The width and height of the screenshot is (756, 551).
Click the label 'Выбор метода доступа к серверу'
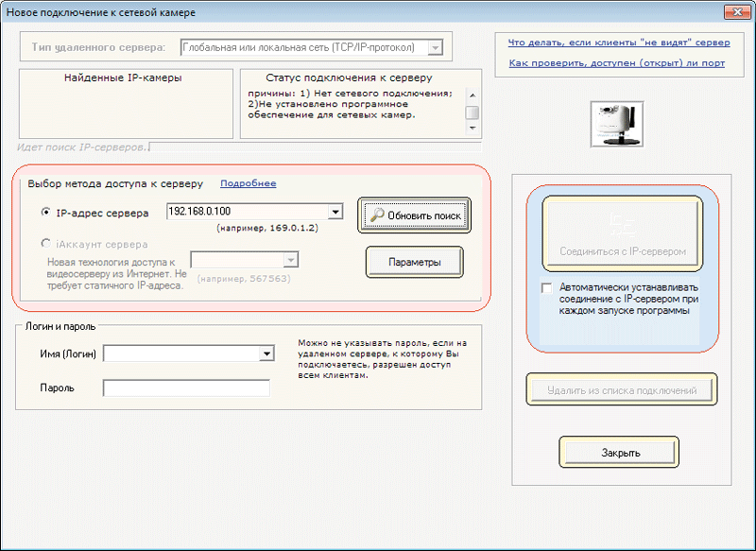point(115,183)
